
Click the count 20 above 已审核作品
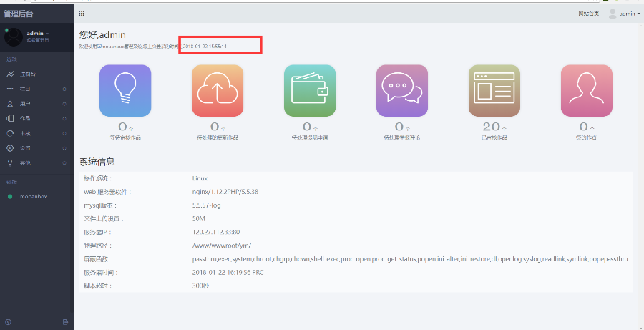coord(491,126)
